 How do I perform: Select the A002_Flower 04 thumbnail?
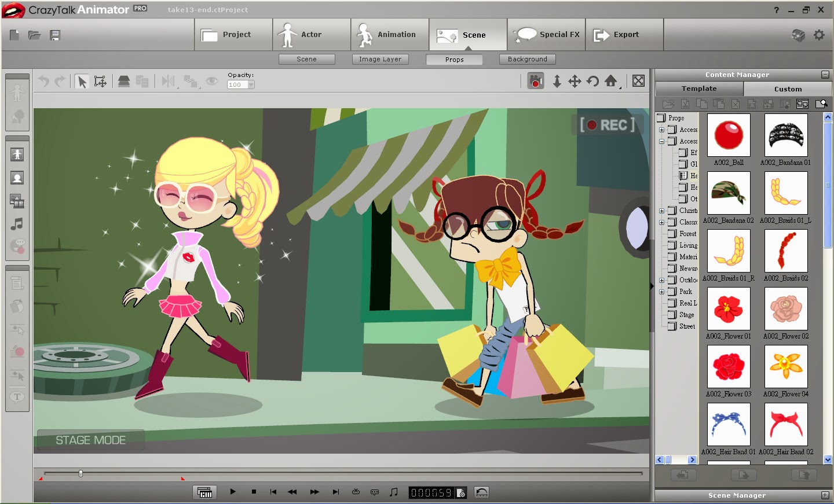pyautogui.click(x=786, y=366)
